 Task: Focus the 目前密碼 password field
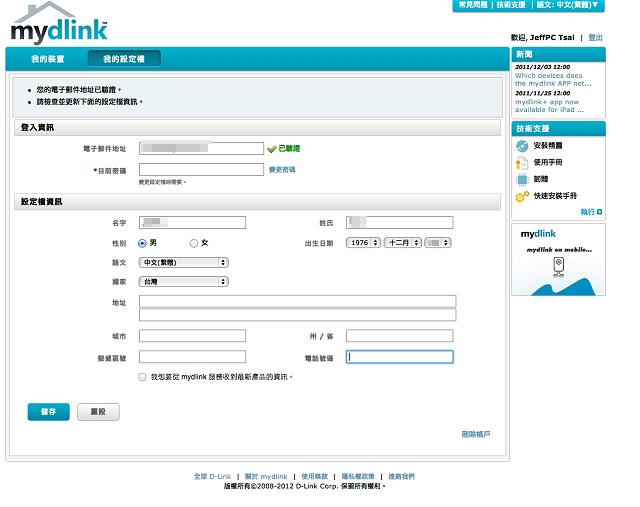pos(201,169)
